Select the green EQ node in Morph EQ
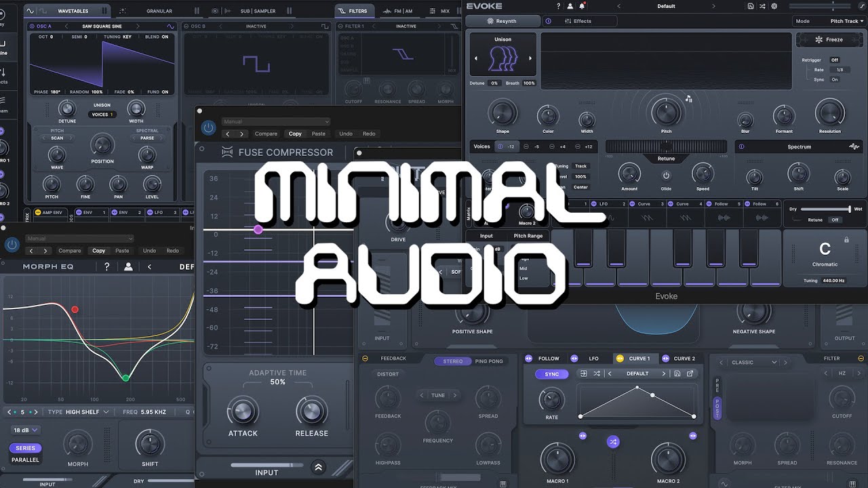This screenshot has width=868, height=488. pos(125,378)
